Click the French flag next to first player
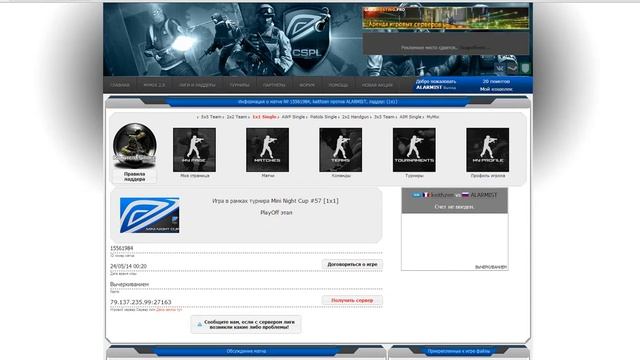 tap(426, 195)
